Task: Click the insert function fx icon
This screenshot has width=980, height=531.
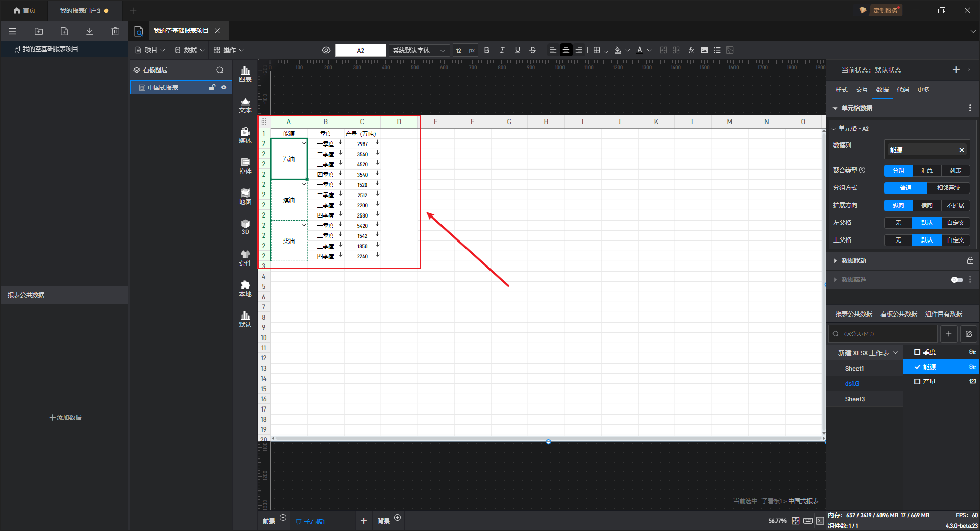Action: click(x=691, y=50)
